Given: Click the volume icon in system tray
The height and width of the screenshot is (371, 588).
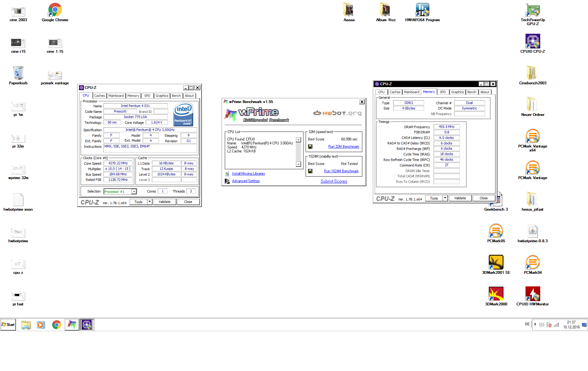Looking at the screenshot, I should [541, 325].
